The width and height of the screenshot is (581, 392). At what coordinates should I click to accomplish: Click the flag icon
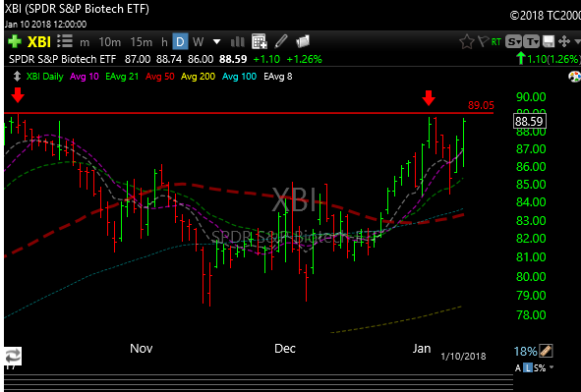point(483,41)
